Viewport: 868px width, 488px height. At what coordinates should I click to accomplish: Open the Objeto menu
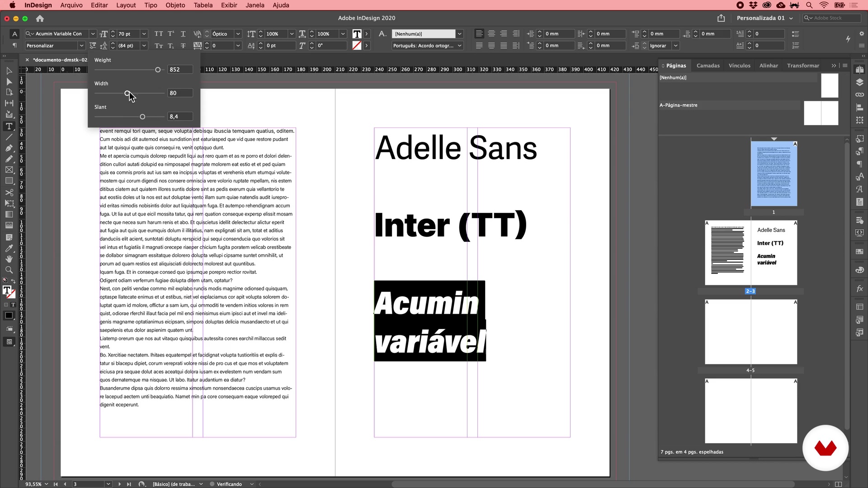(x=175, y=5)
